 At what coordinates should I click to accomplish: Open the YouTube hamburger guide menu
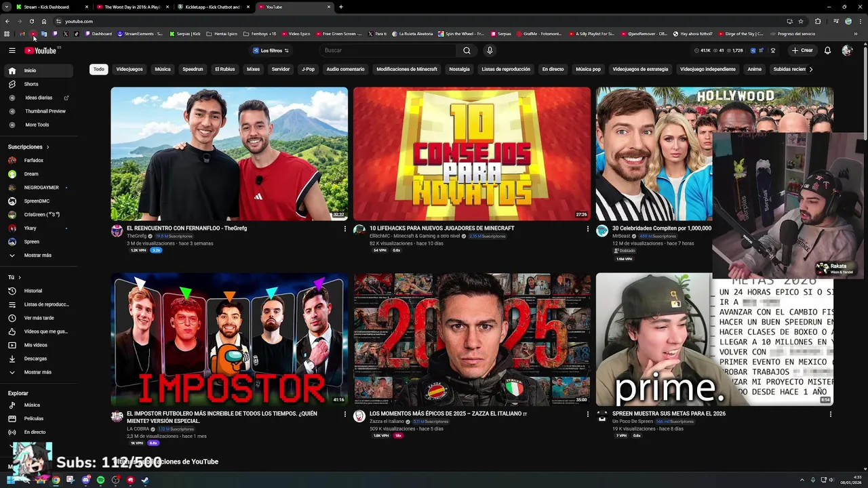[x=12, y=50]
